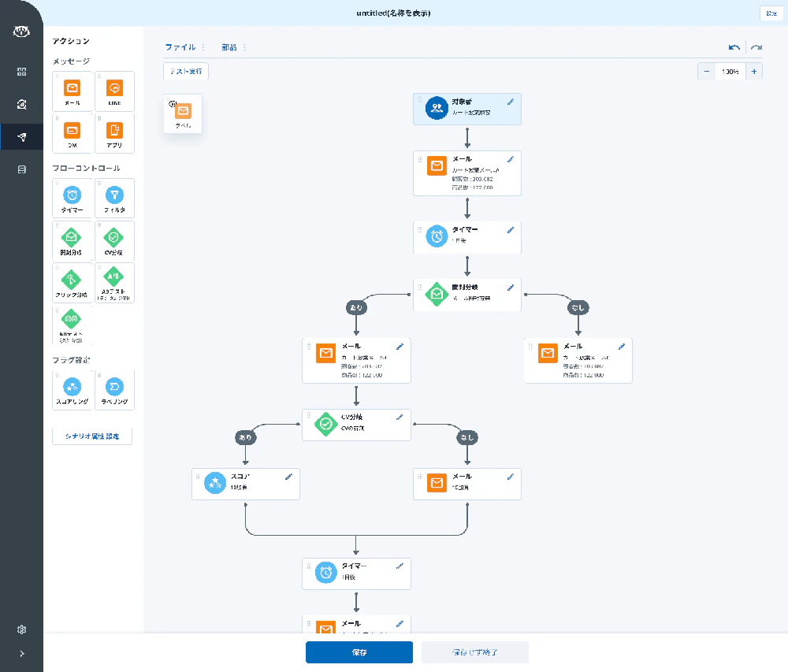
Task: Select the メール action in the message palette
Action: click(x=72, y=91)
